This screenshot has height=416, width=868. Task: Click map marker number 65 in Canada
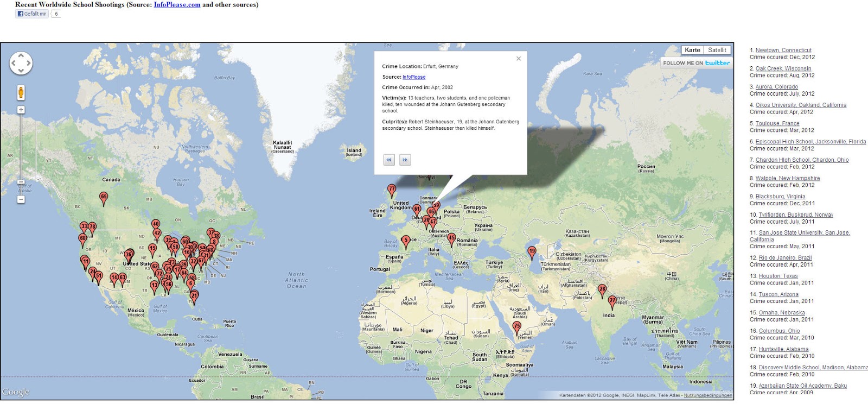104,198
